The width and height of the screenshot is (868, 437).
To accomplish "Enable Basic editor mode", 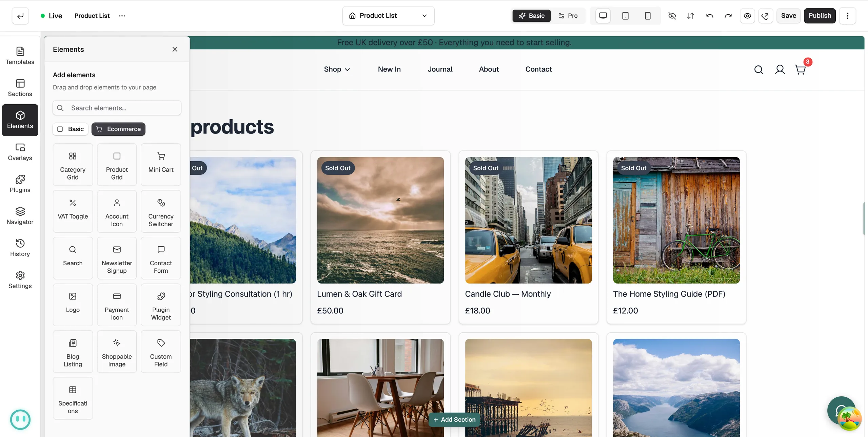I will point(531,16).
